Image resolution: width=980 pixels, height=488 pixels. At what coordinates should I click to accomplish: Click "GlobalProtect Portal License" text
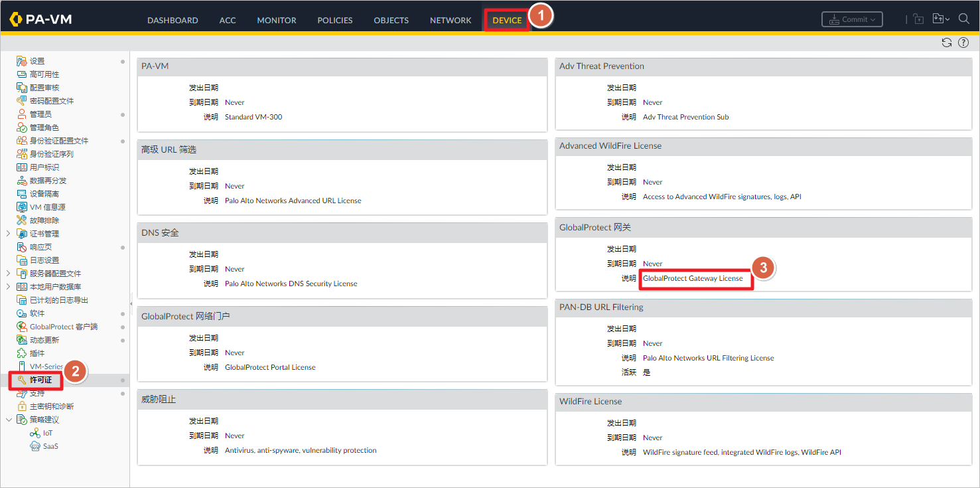coord(270,367)
